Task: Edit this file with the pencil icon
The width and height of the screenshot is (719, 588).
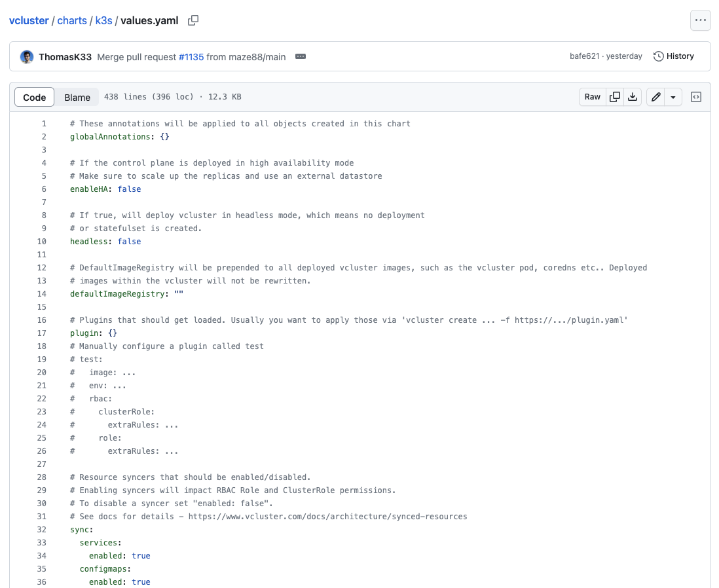Action: 655,96
